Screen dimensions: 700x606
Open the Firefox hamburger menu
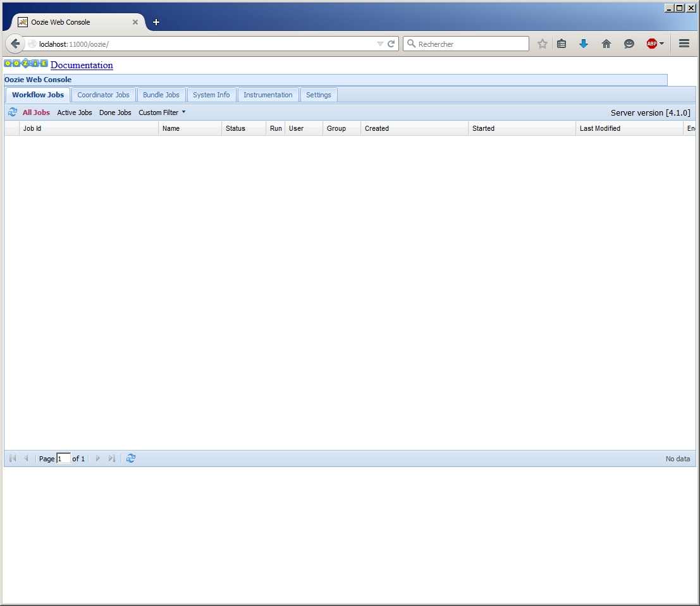click(x=684, y=44)
